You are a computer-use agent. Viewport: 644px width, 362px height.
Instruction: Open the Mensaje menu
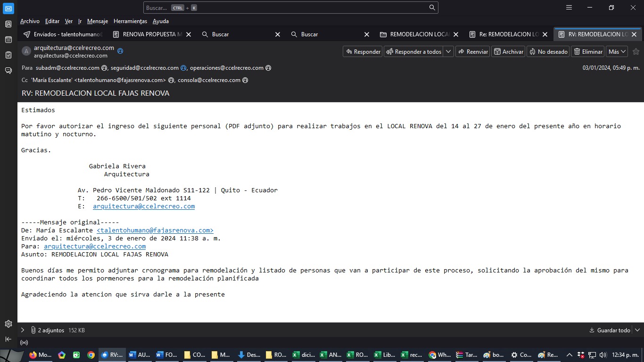point(98,21)
